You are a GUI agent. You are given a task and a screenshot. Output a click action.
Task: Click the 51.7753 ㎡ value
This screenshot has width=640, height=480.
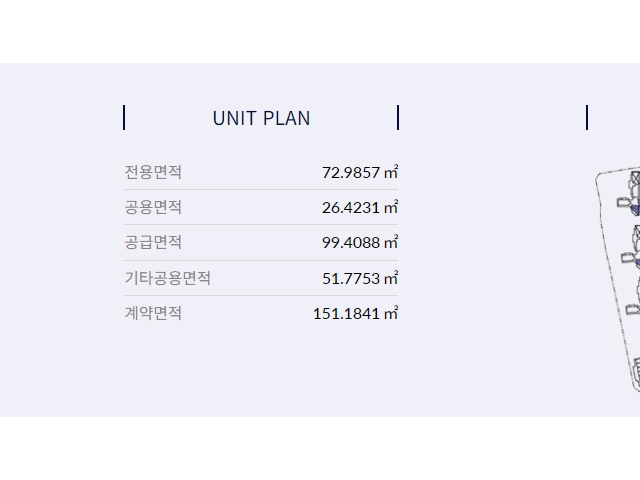(360, 278)
